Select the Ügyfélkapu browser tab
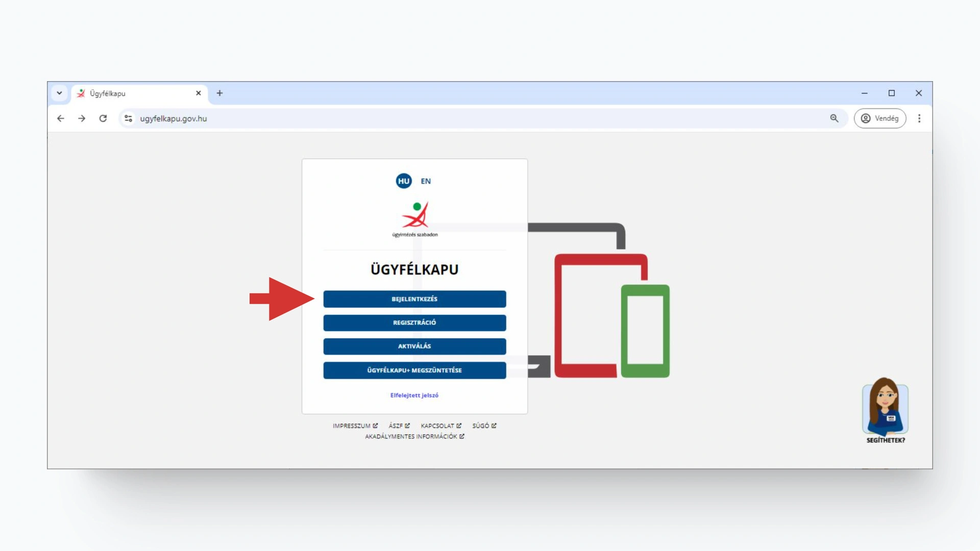Screen dimensions: 980x551 tap(133, 93)
